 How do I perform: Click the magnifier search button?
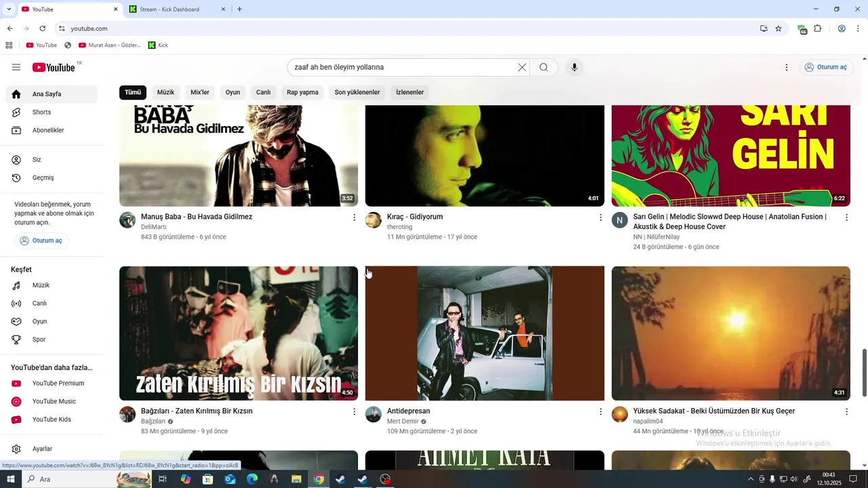pyautogui.click(x=543, y=67)
